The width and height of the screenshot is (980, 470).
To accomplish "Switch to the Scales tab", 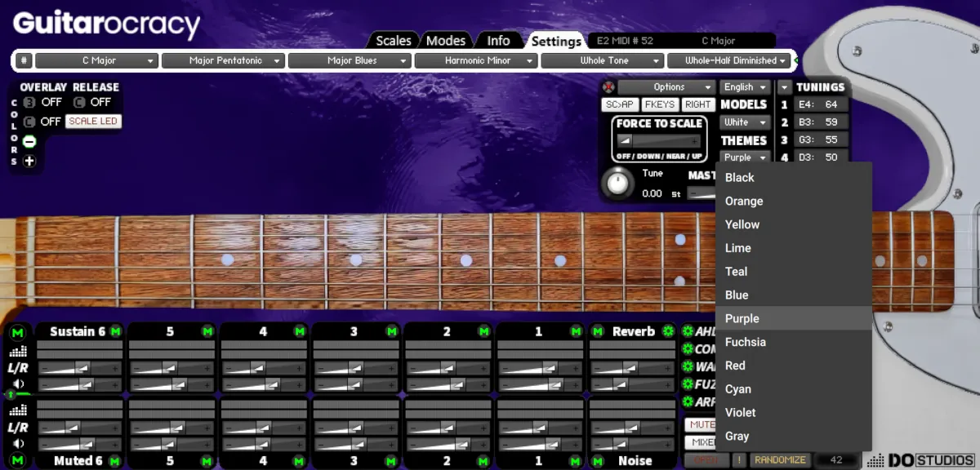I will pos(394,41).
